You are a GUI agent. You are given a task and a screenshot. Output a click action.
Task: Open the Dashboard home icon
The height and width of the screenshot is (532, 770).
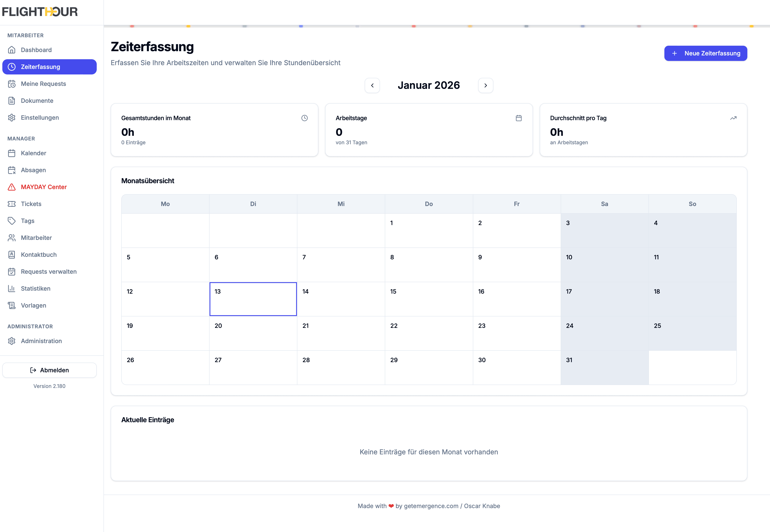pos(12,50)
